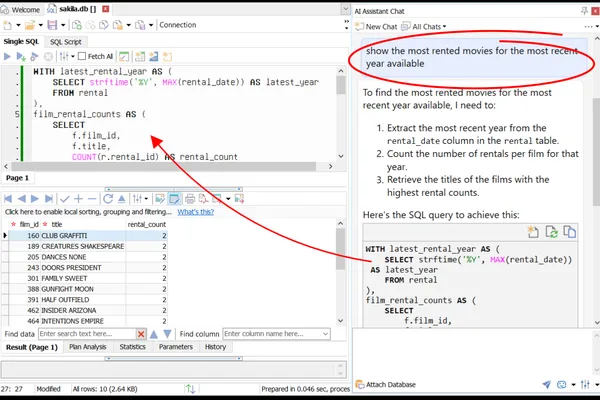Open dropdown beside the AI robot face icon
The image size is (600, 400).
[573, 384]
